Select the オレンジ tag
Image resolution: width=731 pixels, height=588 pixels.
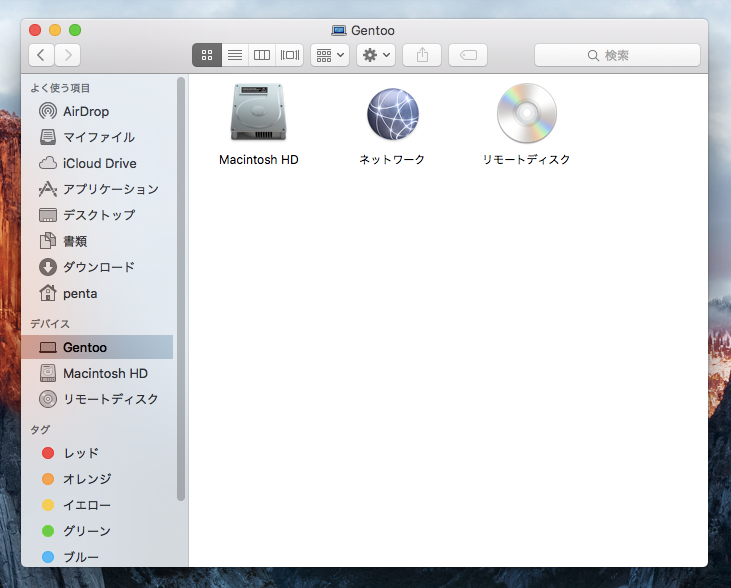[97, 479]
